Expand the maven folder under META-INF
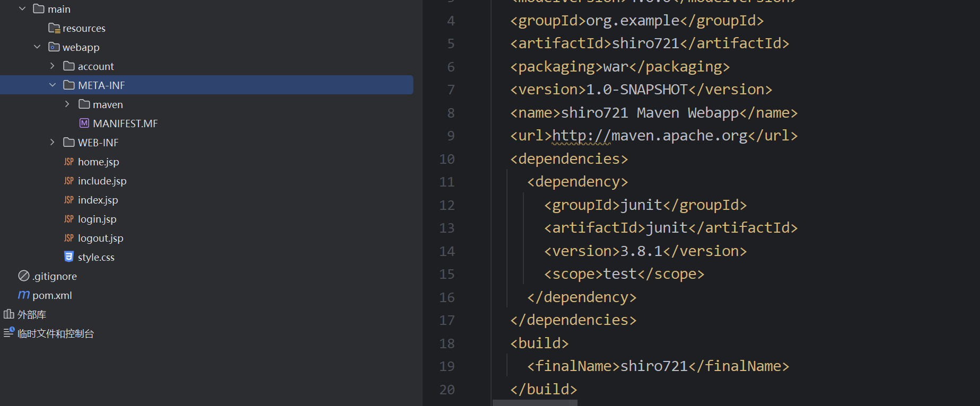 tap(67, 104)
